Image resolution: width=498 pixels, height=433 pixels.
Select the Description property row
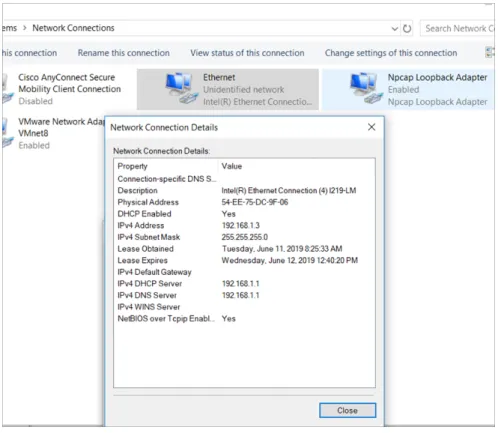point(244,191)
